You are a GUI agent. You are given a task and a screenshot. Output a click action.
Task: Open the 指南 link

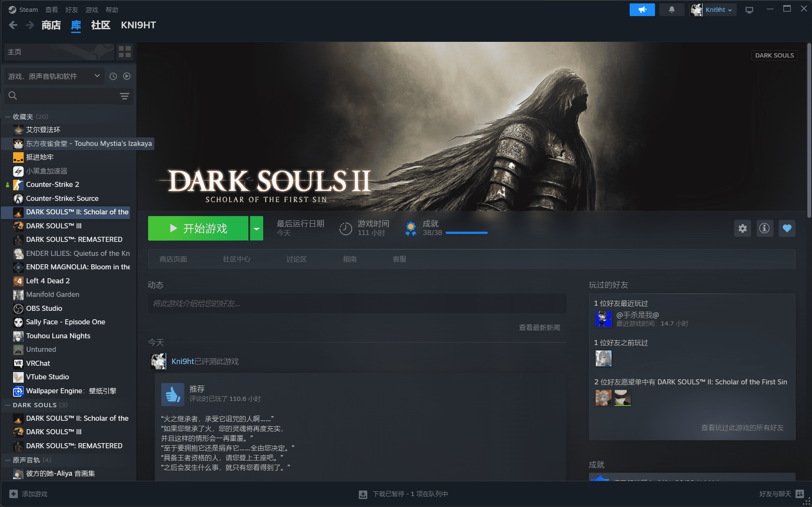[350, 259]
